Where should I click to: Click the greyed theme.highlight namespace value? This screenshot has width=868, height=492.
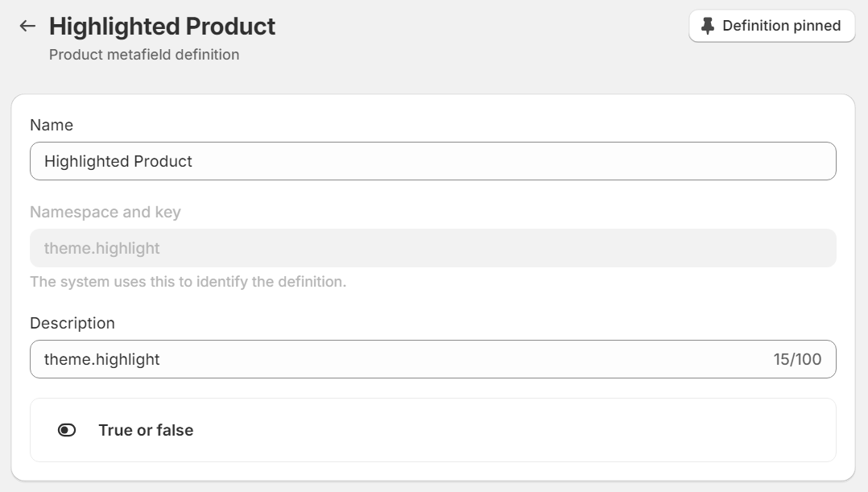(x=101, y=248)
